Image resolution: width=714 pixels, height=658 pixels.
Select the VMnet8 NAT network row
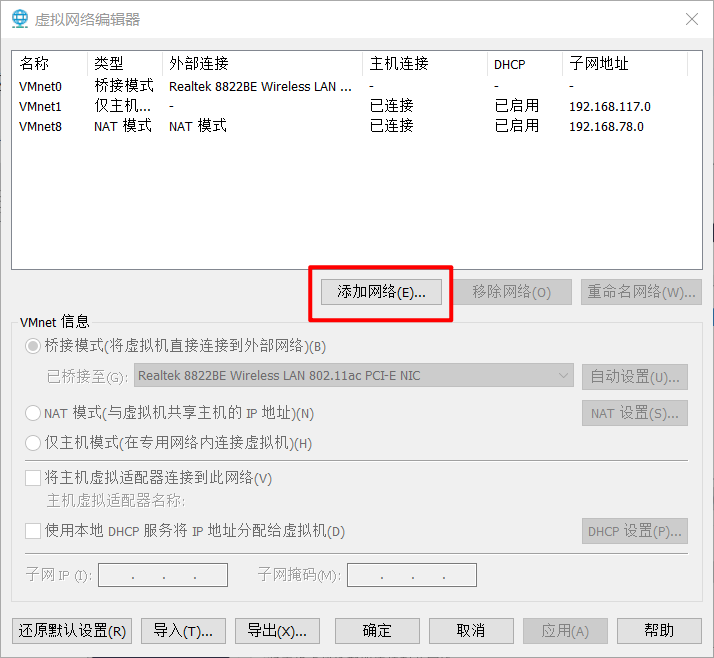click(40, 126)
